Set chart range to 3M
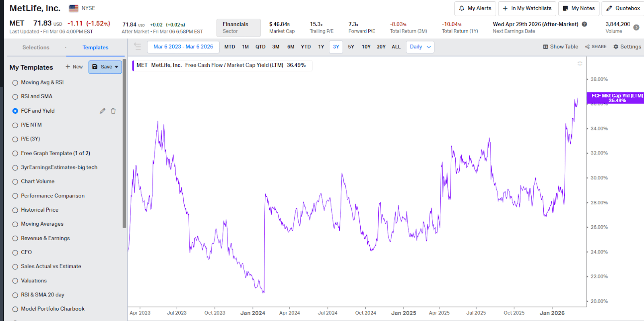This screenshot has width=644, height=321. click(x=276, y=47)
